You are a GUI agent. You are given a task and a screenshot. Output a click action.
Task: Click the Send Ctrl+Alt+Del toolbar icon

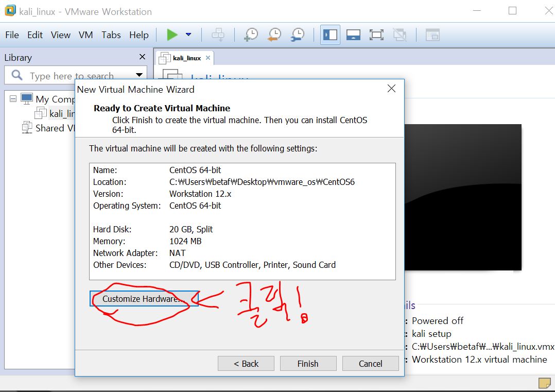coord(218,35)
